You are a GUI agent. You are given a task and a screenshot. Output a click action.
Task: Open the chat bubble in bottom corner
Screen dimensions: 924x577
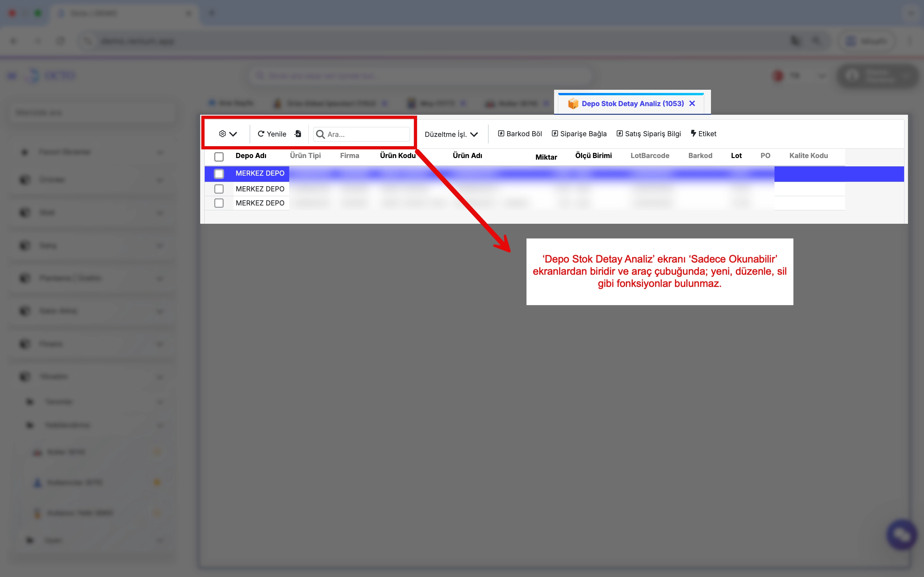(x=902, y=535)
